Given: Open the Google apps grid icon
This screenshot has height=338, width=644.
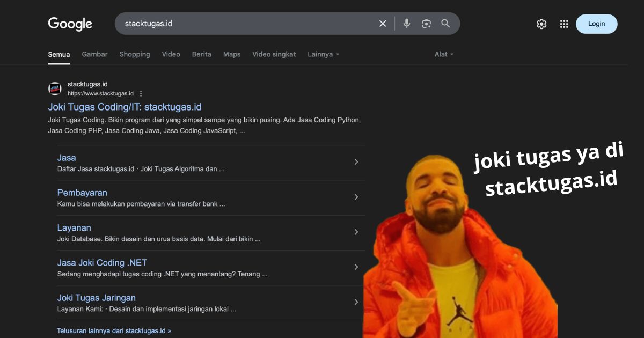Looking at the screenshot, I should [563, 24].
